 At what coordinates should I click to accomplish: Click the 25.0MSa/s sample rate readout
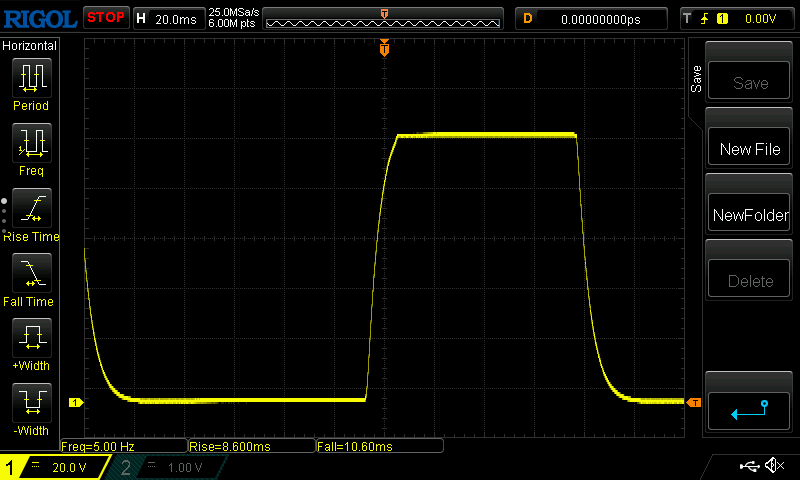233,12
